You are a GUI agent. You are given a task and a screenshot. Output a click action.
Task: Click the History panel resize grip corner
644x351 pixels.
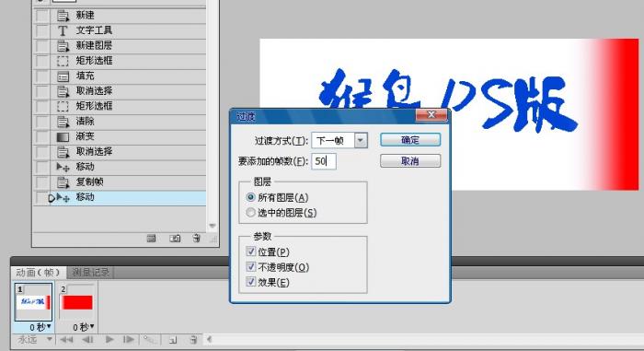point(213,239)
